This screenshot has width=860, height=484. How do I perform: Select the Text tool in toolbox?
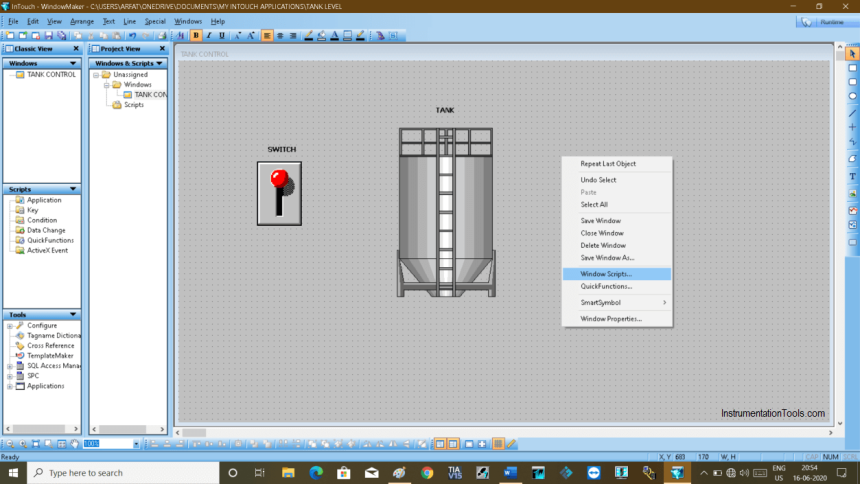point(852,176)
